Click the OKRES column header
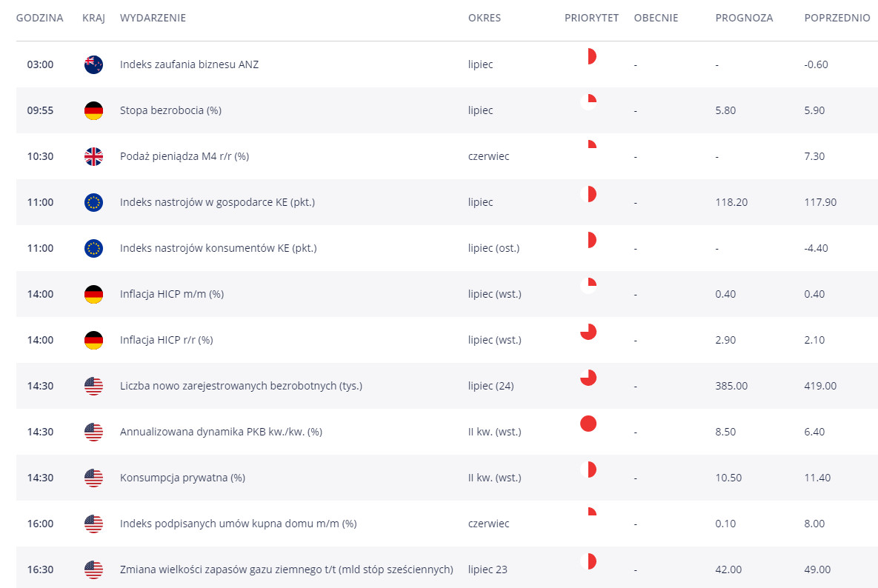Viewport: 878px width, 588px height. click(x=485, y=18)
